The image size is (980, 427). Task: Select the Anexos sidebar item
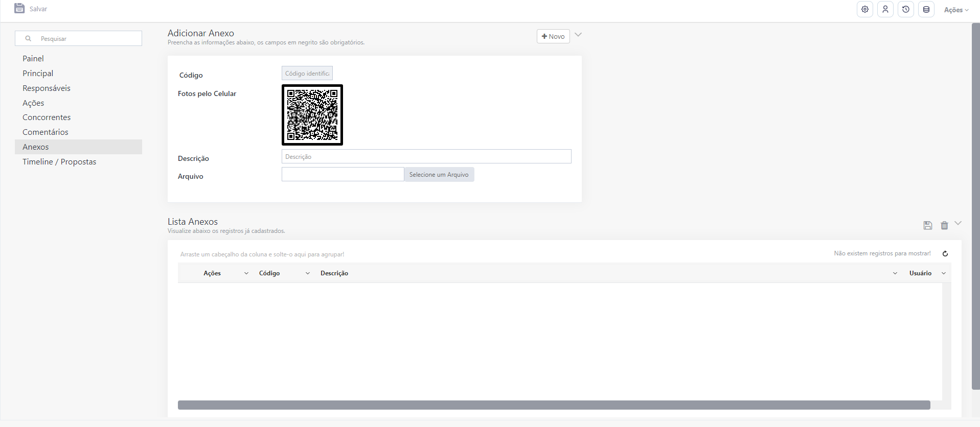pos(79,147)
